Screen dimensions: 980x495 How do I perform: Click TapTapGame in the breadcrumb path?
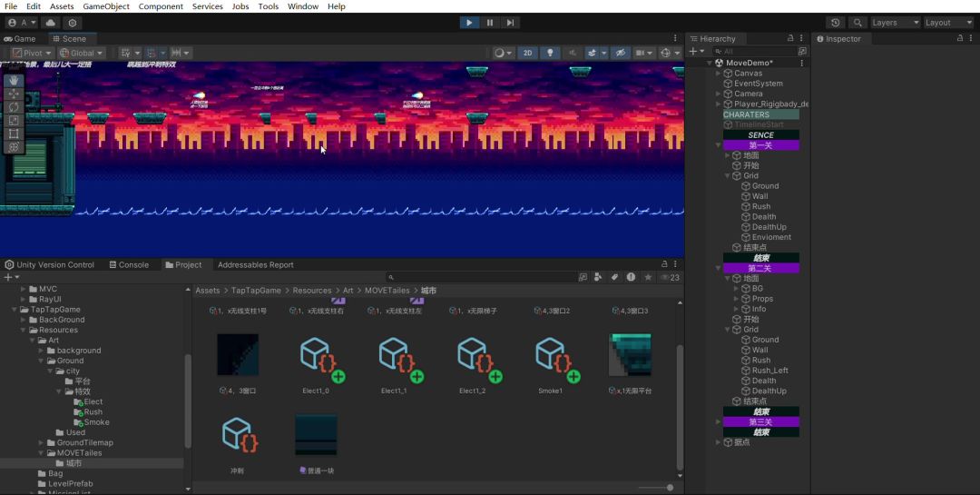(x=257, y=291)
